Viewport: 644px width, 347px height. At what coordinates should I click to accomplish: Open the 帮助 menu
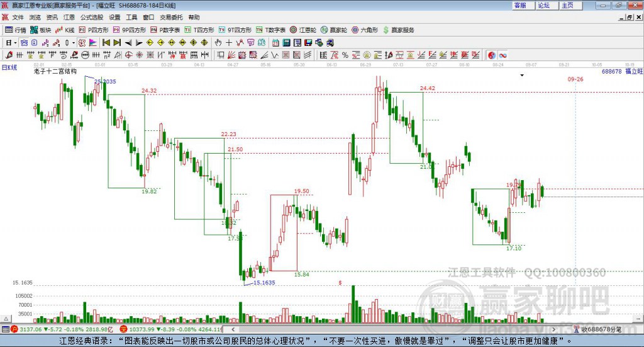coord(194,17)
